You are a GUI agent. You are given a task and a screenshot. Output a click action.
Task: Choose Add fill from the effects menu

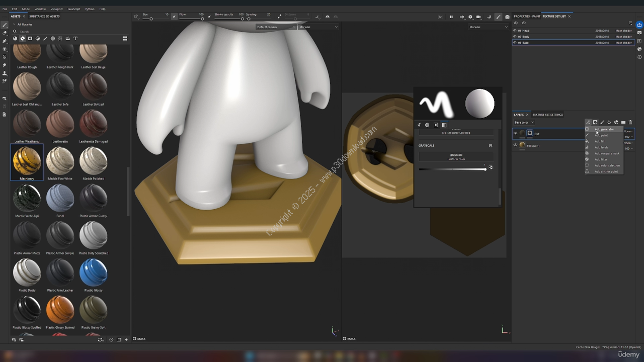604,141
